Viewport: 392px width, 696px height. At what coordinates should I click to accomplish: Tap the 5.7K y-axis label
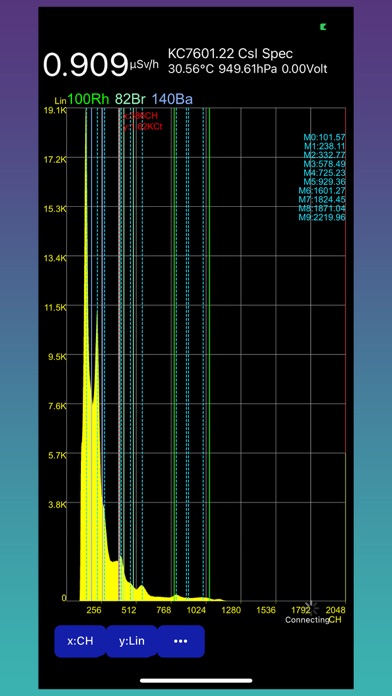click(x=57, y=455)
